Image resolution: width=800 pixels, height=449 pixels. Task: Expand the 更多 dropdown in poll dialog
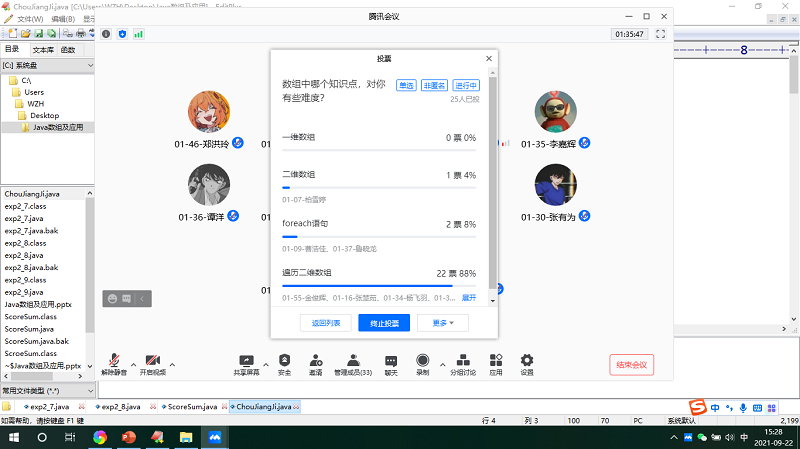(443, 323)
